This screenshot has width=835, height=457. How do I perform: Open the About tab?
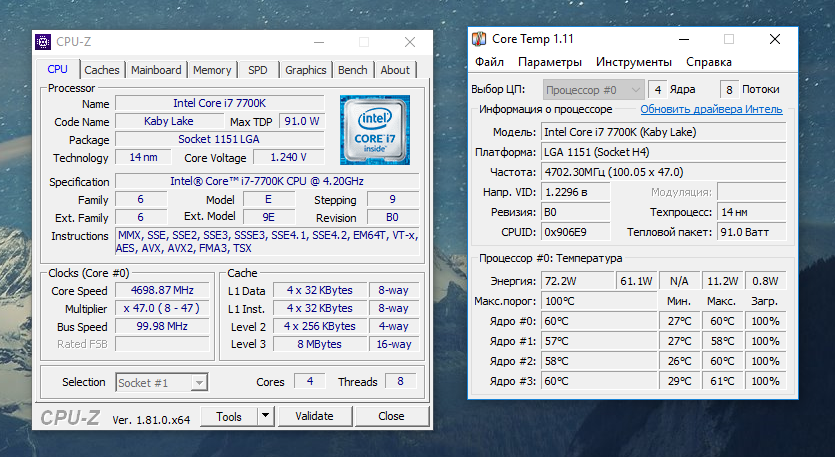[395, 70]
